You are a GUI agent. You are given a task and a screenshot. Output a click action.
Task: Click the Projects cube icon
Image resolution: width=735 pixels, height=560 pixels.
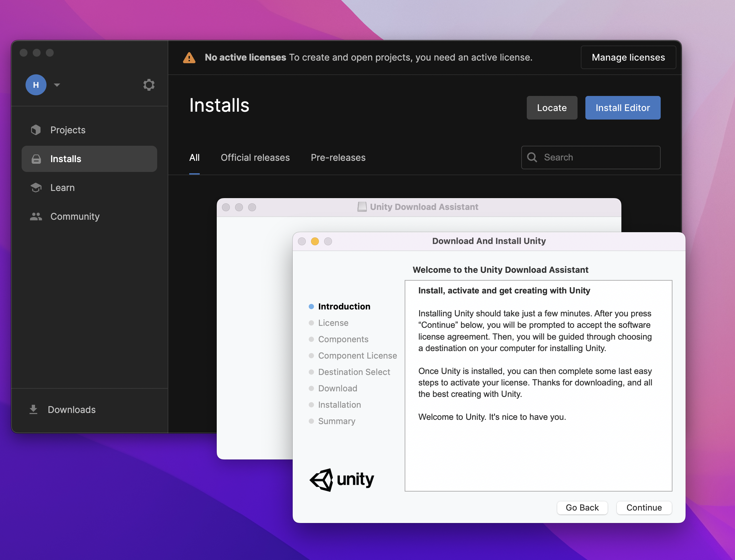[36, 130]
